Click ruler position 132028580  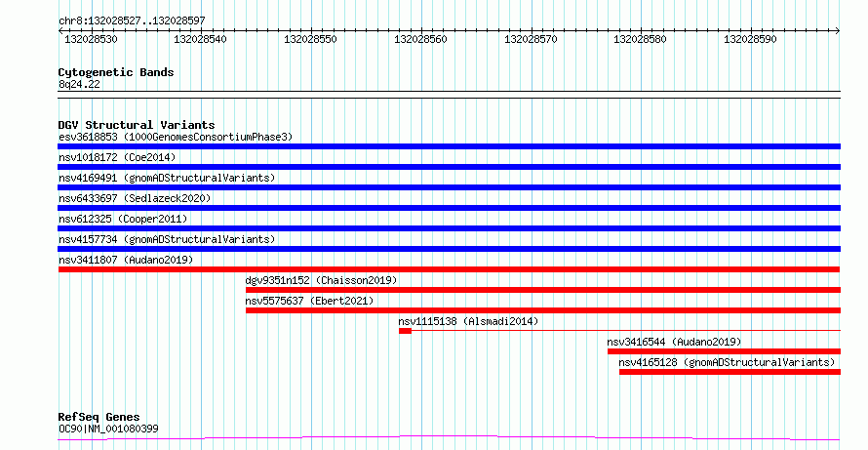641,39
